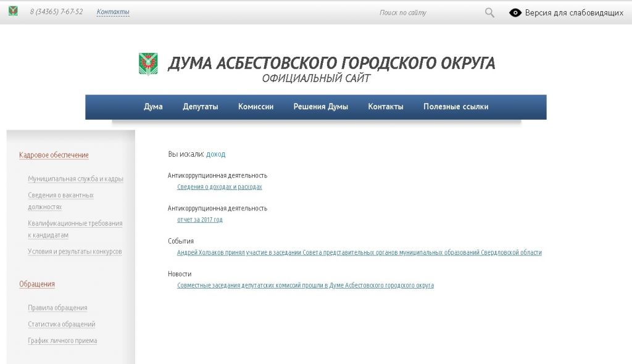Image resolution: width=632 pixels, height=364 pixels.
Task: Open the 'отчет за 2017 год' link
Action: [x=199, y=220]
